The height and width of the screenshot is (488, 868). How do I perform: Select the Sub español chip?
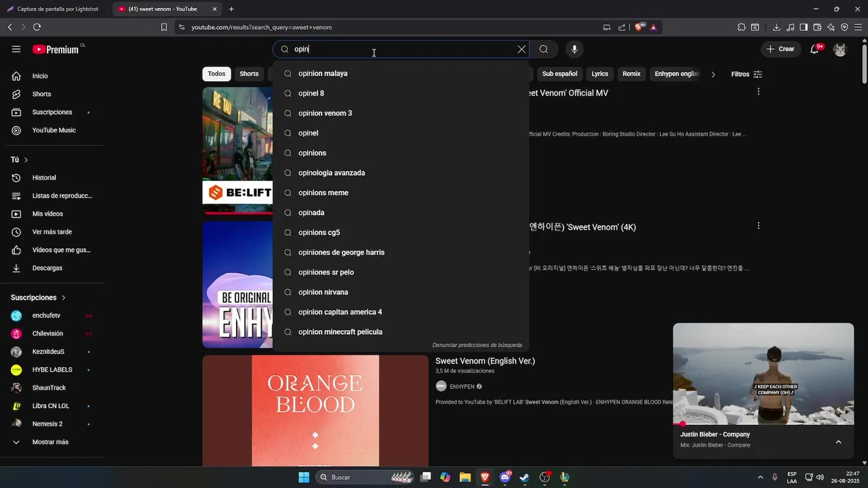click(559, 74)
